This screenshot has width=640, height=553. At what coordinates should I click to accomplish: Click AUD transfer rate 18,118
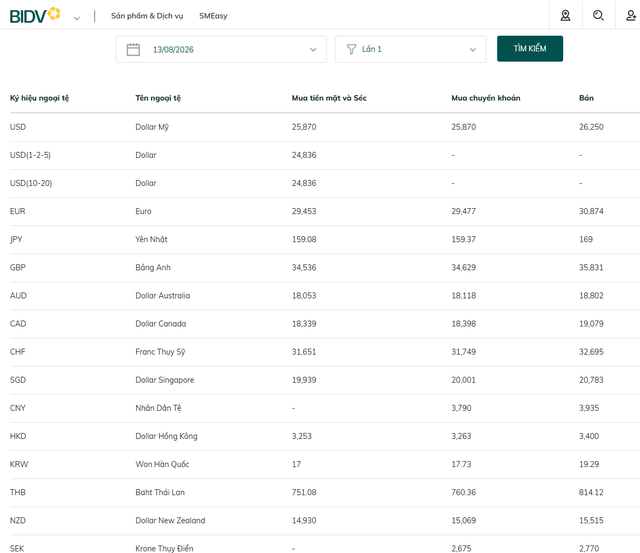464,296
